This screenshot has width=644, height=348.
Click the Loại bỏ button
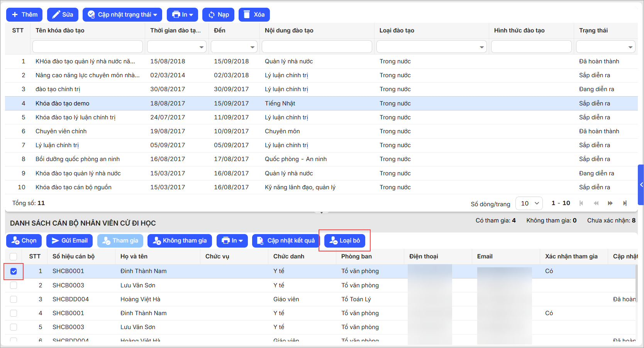click(x=344, y=241)
